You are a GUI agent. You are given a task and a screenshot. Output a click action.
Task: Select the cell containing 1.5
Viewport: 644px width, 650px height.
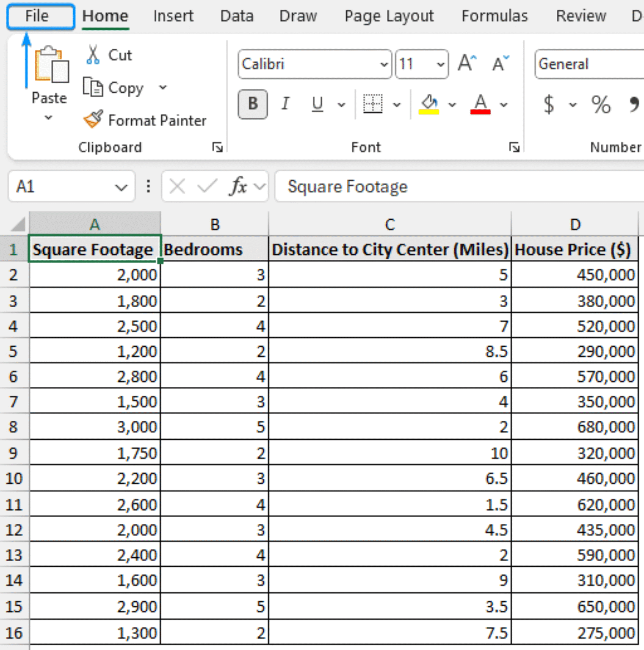(x=390, y=504)
